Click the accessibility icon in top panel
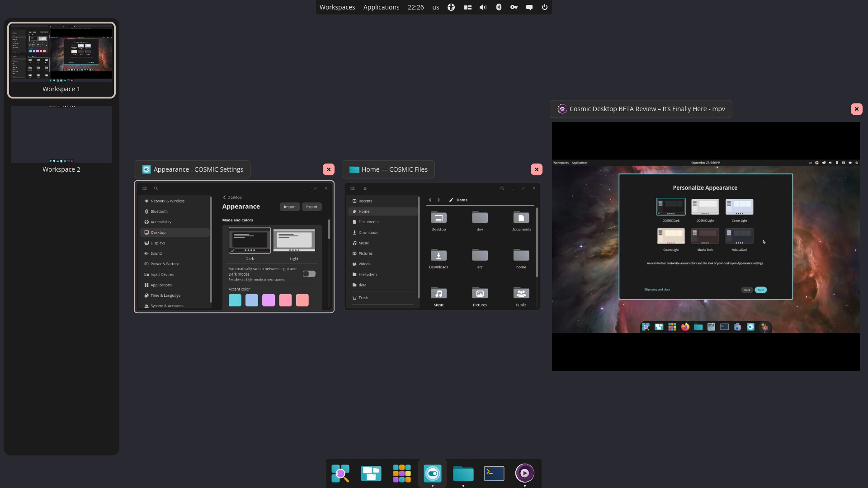The image size is (868, 488). click(451, 7)
